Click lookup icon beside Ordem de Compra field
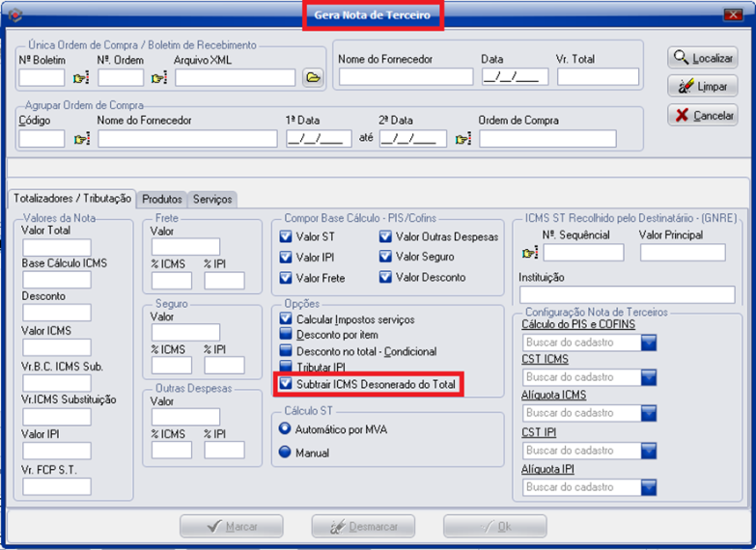This screenshot has height=550, width=756. click(x=463, y=139)
